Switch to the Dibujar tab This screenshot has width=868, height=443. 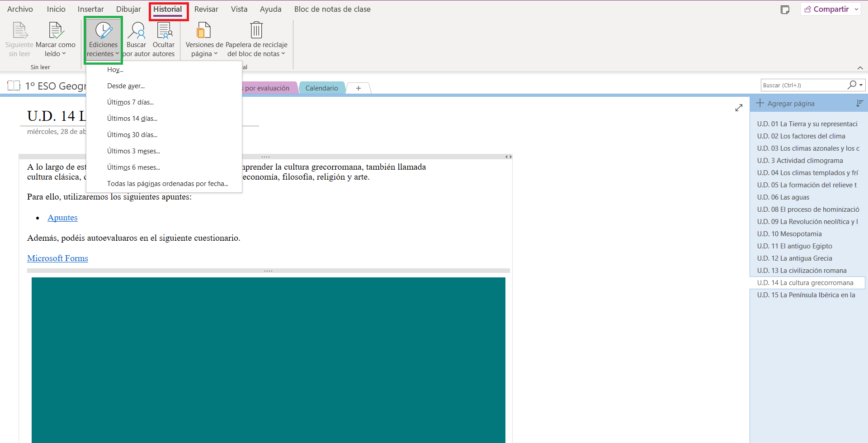click(128, 9)
